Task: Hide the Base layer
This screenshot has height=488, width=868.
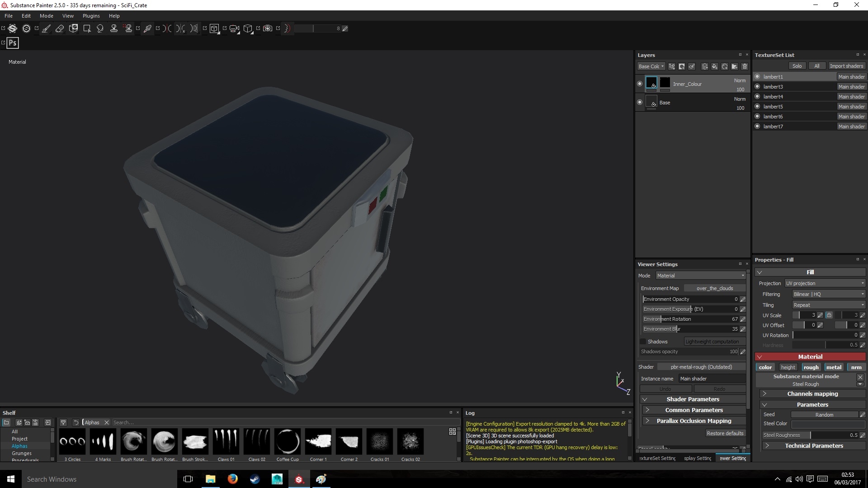Action: 639,102
